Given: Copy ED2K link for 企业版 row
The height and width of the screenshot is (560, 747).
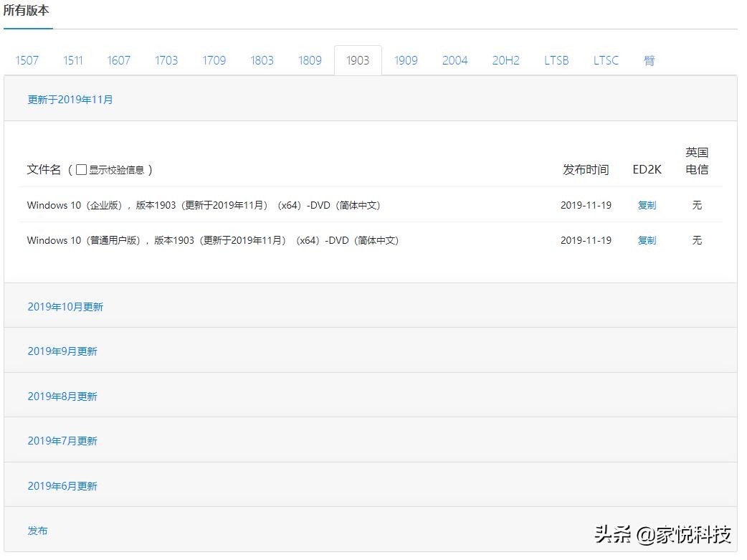Looking at the screenshot, I should tap(647, 205).
